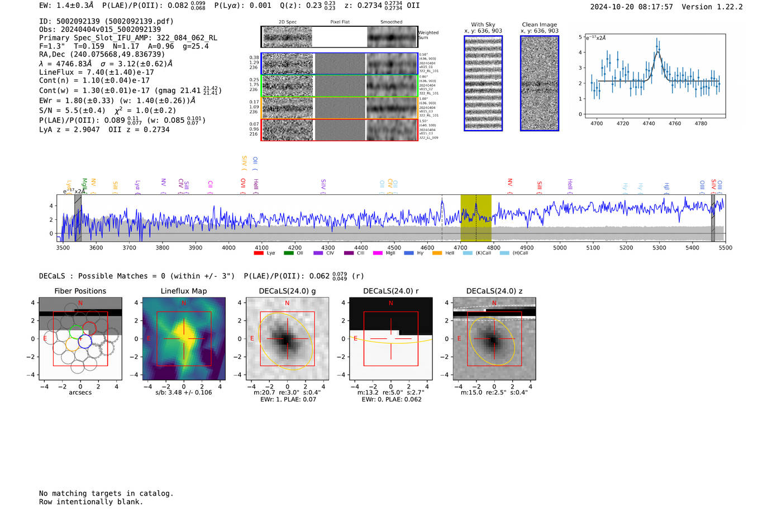Viewport: 782px width, 532px height.
Task: Click the EWr: 0, PLAE: 0.062 caption
Action: [391, 399]
